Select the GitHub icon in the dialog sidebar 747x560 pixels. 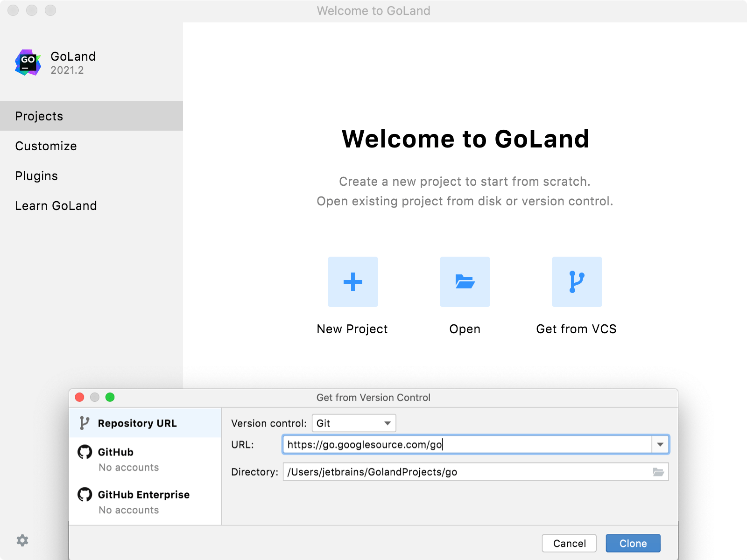84,452
